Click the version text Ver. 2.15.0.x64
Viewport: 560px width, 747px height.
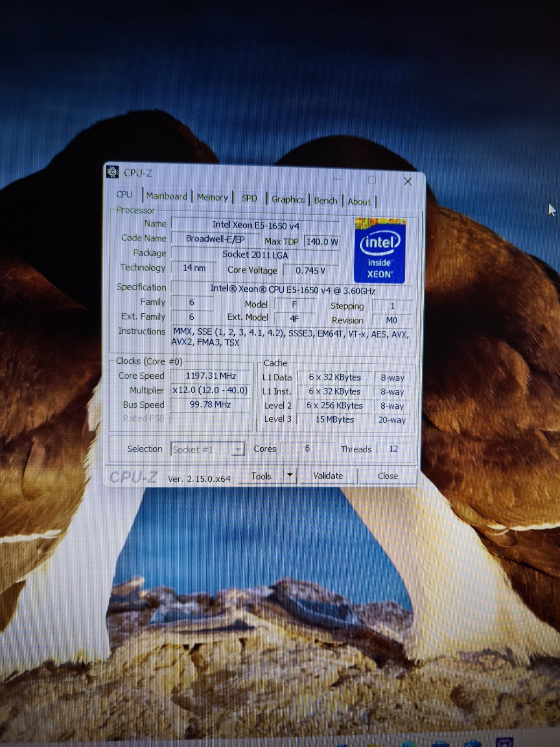[x=199, y=479]
